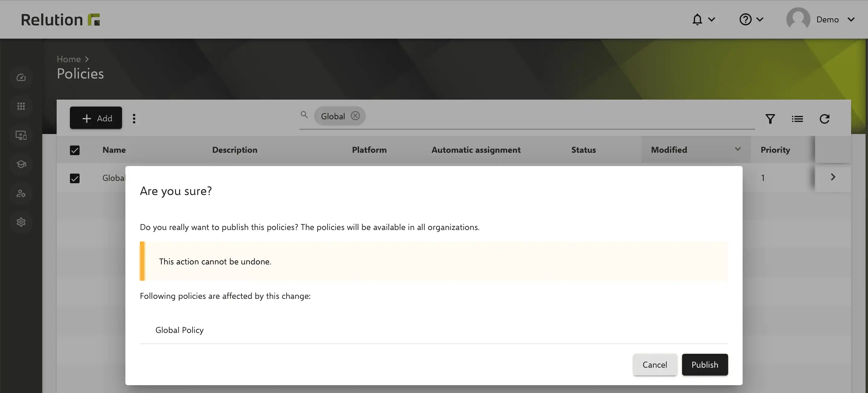Uncheck the Global policy row checkbox

coord(75,178)
